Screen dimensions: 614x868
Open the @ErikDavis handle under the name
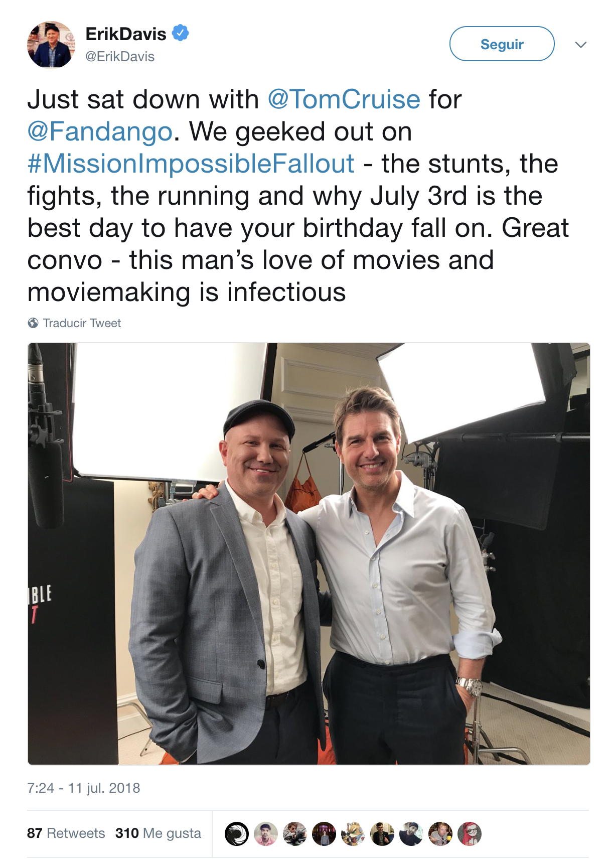click(120, 57)
